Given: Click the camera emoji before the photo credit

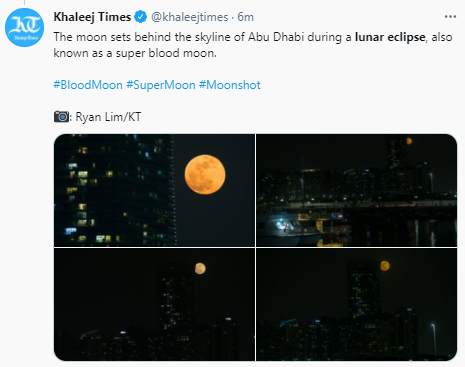Looking at the screenshot, I should pyautogui.click(x=61, y=117).
